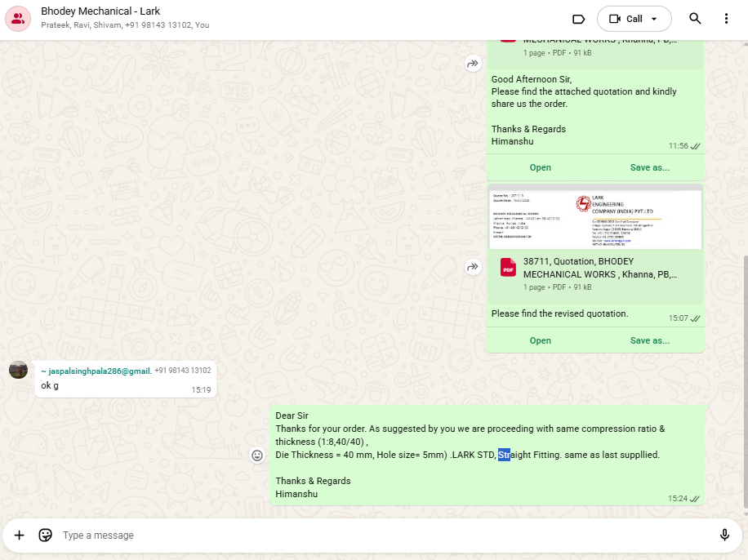Search within the chat using magnifier icon

695,19
